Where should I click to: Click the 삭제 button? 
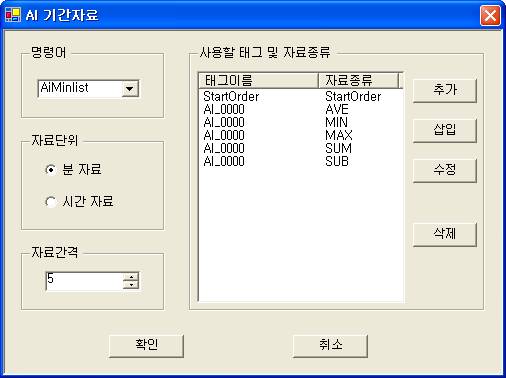tap(445, 234)
